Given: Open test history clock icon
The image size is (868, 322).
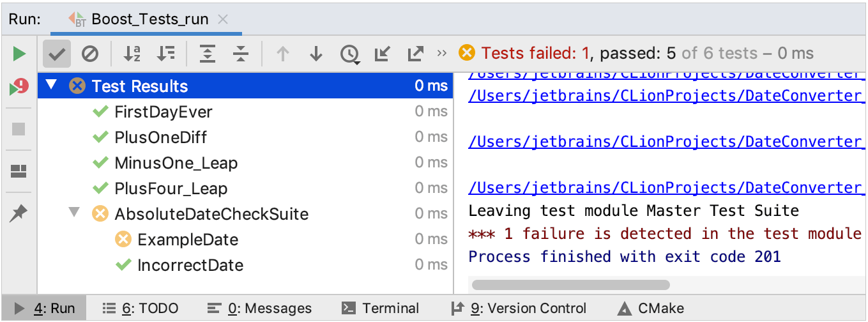Looking at the screenshot, I should 349,55.
